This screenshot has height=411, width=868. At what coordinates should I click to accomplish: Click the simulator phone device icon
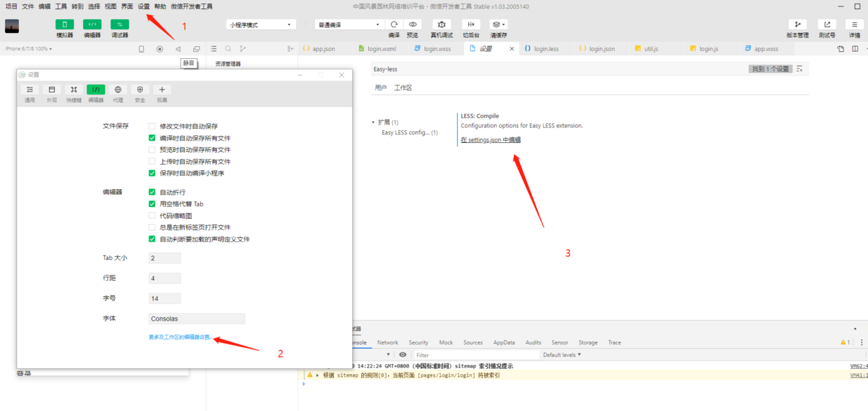click(141, 49)
